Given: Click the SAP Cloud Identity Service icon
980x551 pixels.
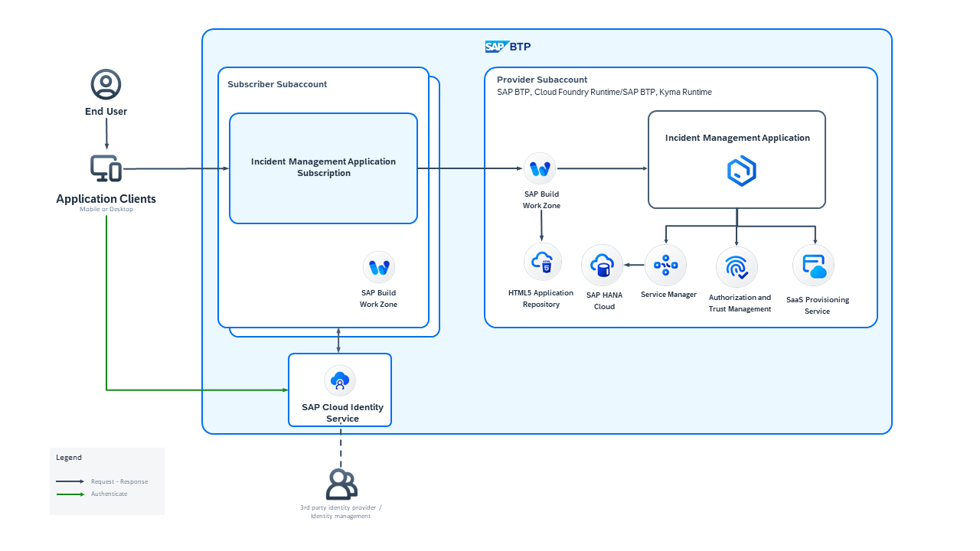Looking at the screenshot, I should click(x=339, y=380).
